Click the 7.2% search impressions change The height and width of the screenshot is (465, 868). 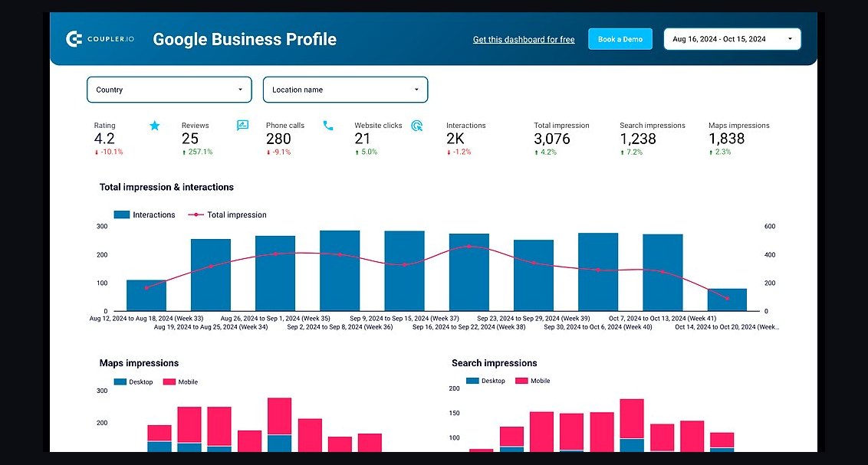632,152
